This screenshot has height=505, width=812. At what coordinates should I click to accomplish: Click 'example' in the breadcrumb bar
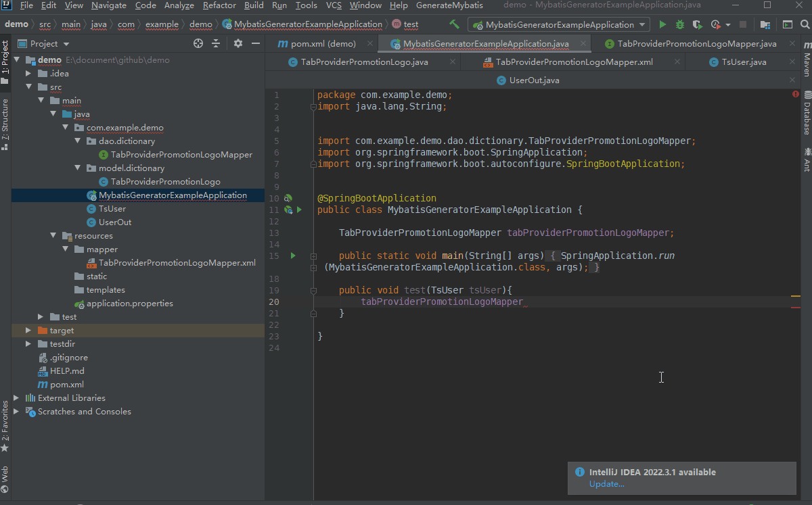pos(162,24)
